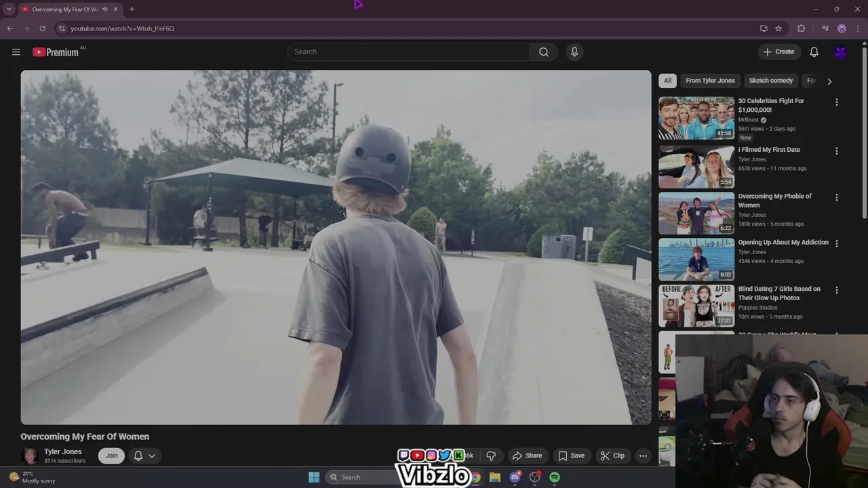The height and width of the screenshot is (488, 868).
Task: Dislike the video
Action: coord(491,455)
